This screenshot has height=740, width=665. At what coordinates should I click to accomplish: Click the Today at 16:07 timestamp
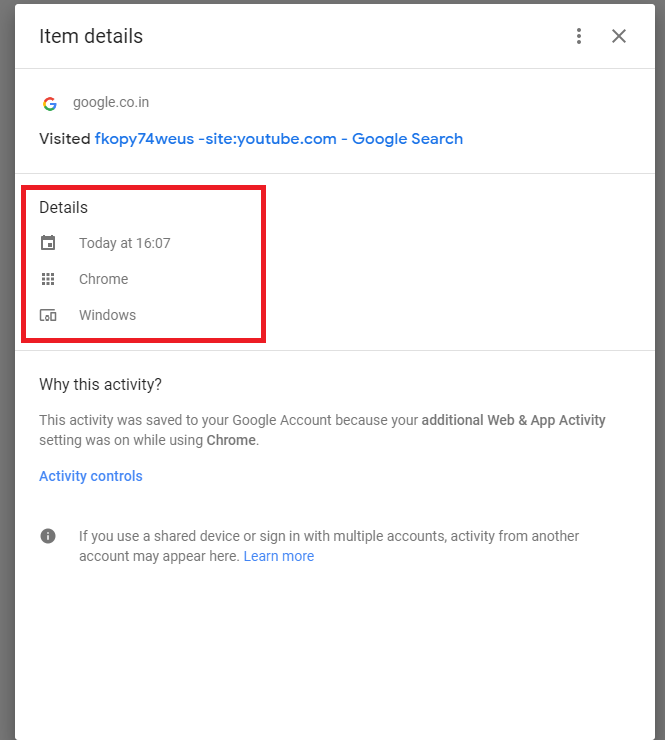point(125,243)
